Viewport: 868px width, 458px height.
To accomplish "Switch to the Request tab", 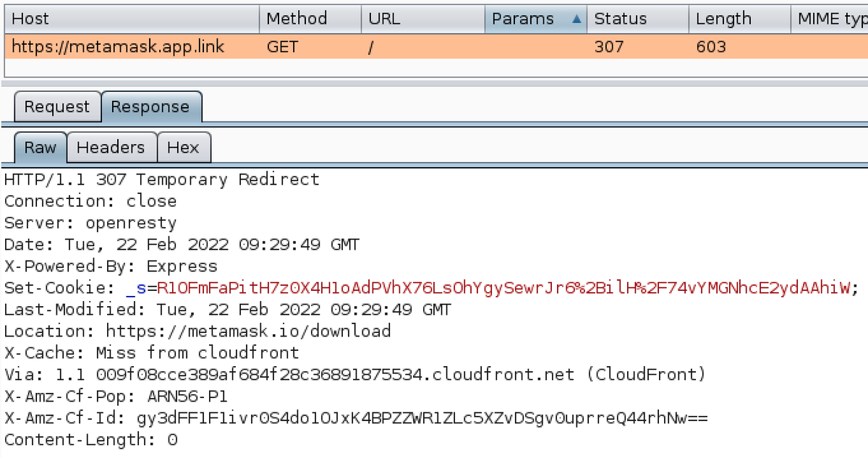I will [57, 106].
